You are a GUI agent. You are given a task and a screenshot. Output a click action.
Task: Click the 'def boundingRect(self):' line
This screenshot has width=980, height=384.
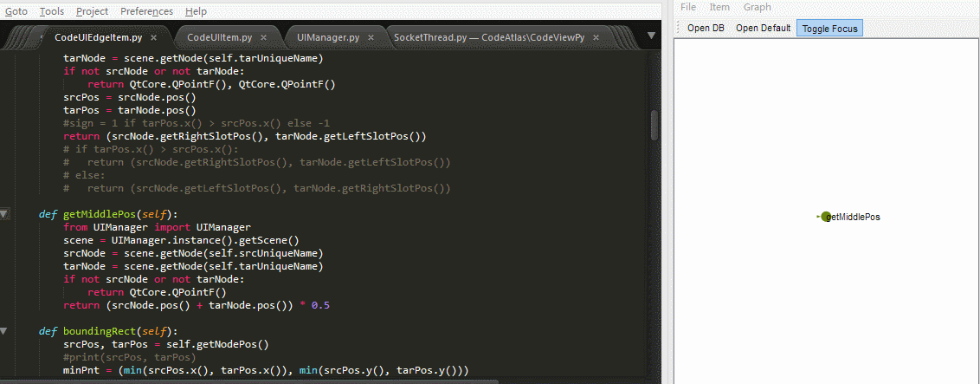click(109, 331)
